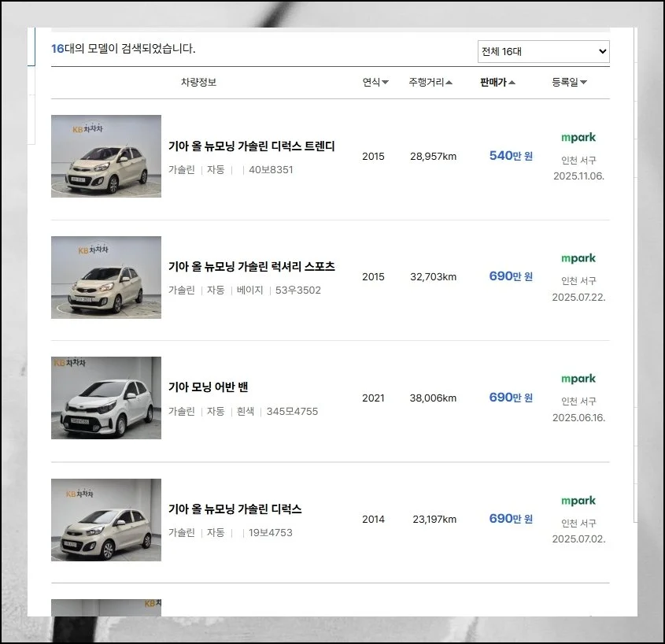Sort by 주행거리 column header
Image resolution: width=665 pixels, height=644 pixels.
(x=430, y=82)
